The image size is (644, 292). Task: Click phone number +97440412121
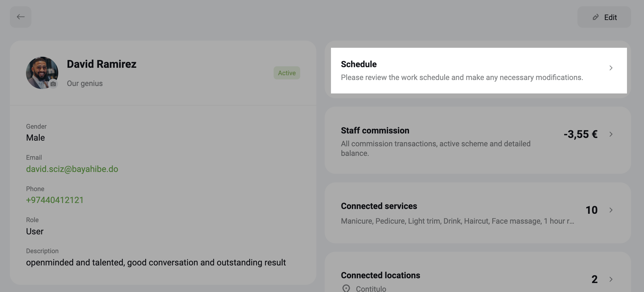(x=55, y=200)
